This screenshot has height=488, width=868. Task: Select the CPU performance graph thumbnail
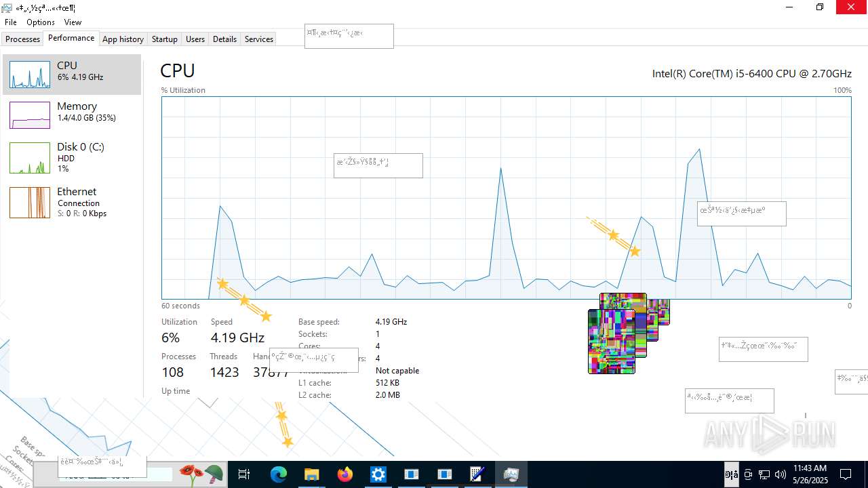(x=30, y=75)
